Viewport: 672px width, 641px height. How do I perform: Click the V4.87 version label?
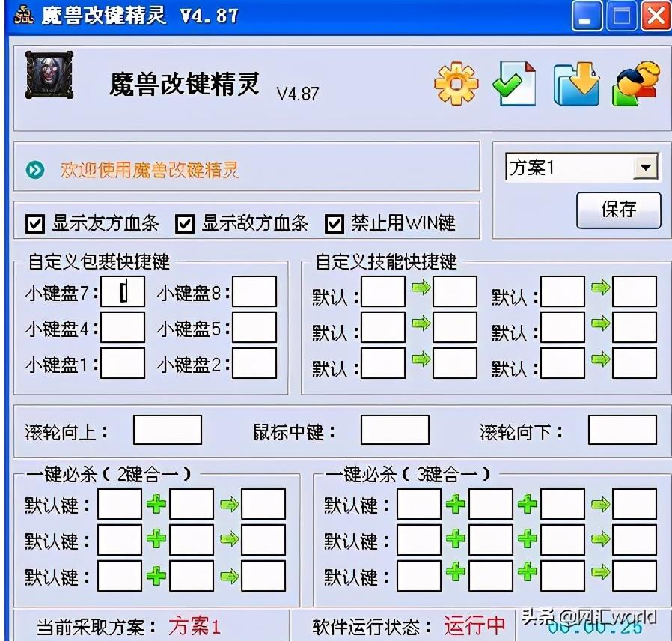[298, 94]
